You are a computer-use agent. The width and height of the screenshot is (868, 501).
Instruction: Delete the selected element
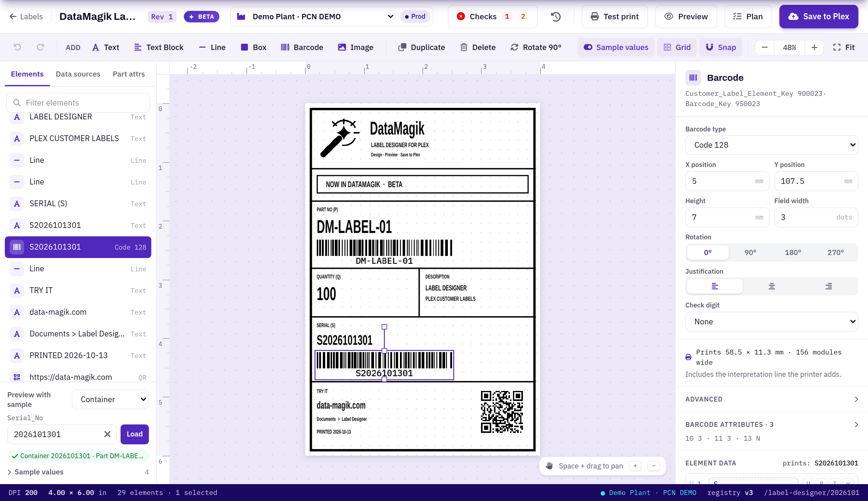[x=478, y=47]
